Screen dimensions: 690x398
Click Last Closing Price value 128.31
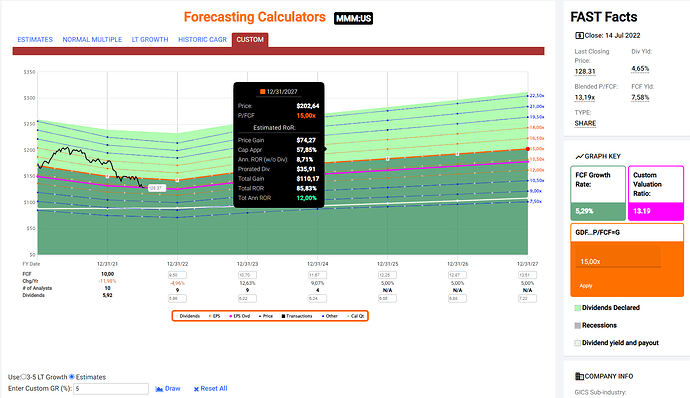pyautogui.click(x=585, y=72)
